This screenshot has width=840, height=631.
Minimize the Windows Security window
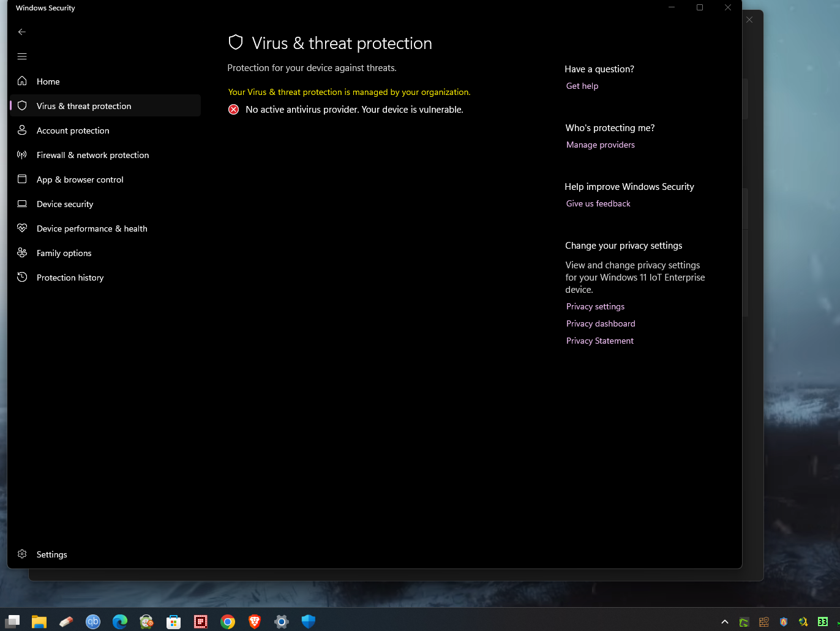click(672, 7)
